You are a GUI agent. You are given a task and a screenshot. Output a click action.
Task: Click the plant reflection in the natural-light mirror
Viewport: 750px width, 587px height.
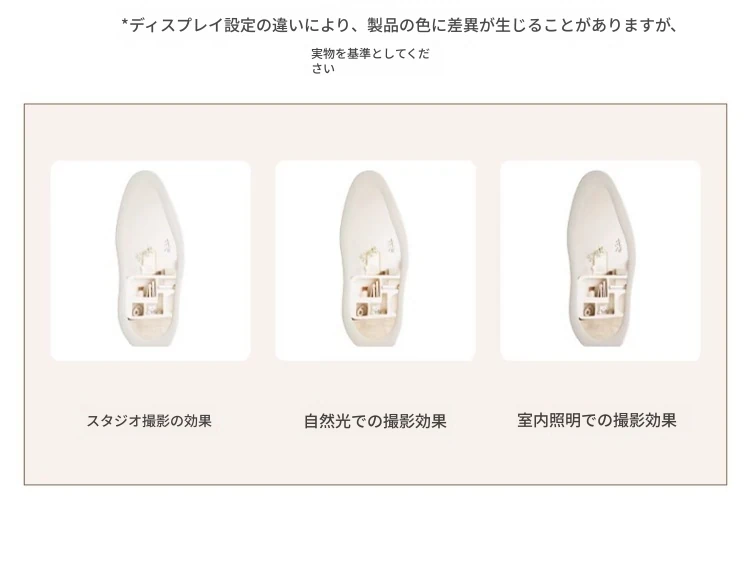pyautogui.click(x=368, y=257)
